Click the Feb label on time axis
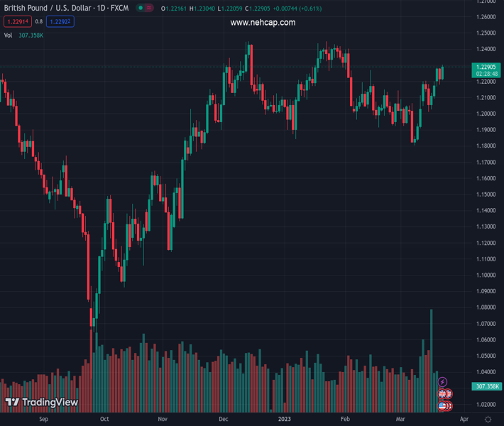This screenshot has height=426, width=504. click(x=345, y=419)
